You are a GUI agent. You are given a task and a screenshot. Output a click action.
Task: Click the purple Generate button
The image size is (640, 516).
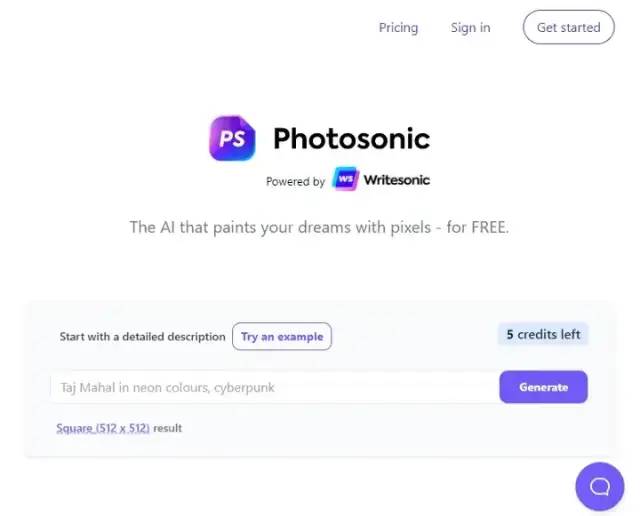(x=543, y=387)
